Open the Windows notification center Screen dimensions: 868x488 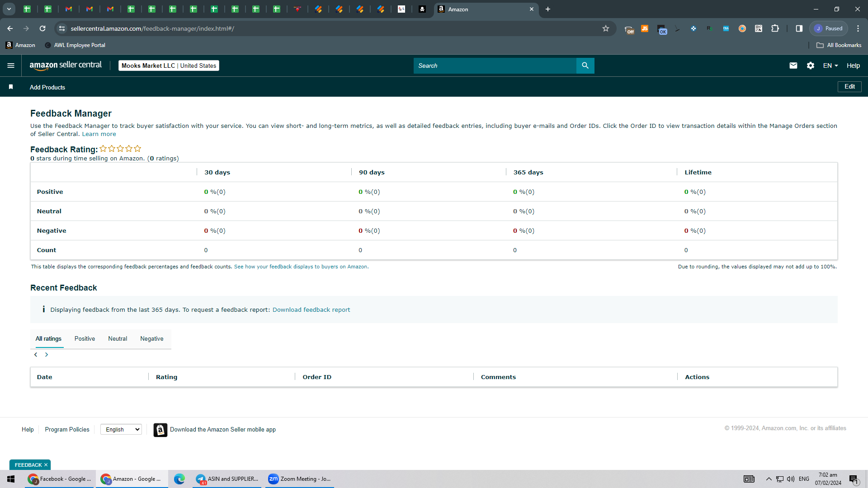[854, 479]
